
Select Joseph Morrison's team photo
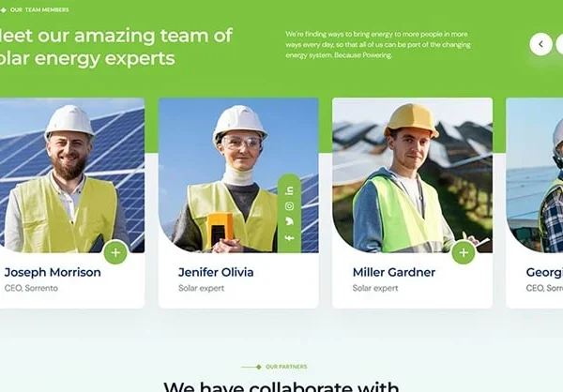coord(72,175)
